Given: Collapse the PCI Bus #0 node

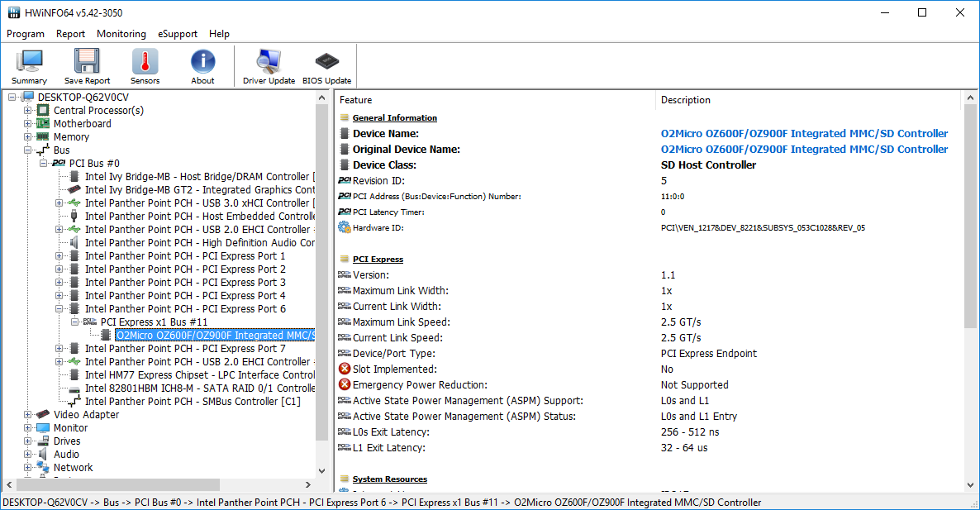Looking at the screenshot, I should pos(43,163).
